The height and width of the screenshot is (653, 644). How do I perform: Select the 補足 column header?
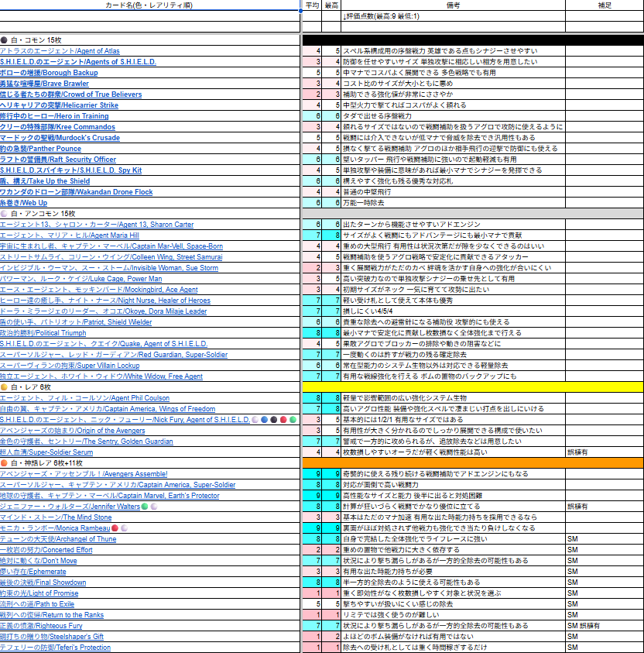point(605,5)
